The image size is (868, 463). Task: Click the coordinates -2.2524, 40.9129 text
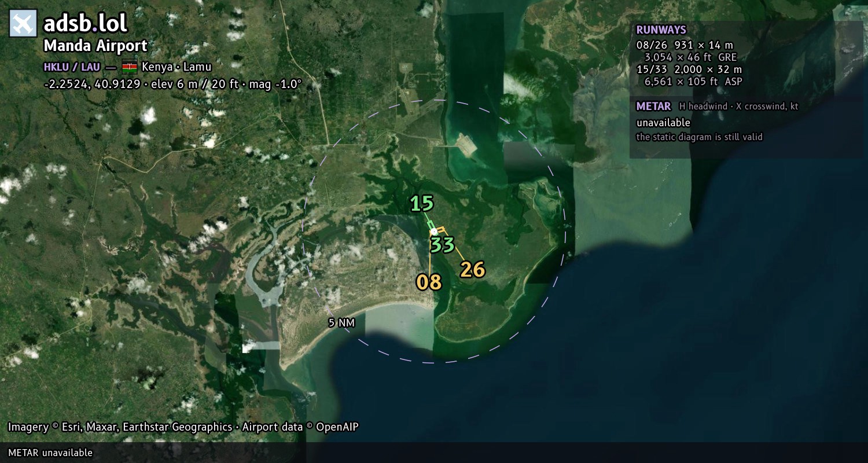coord(92,84)
